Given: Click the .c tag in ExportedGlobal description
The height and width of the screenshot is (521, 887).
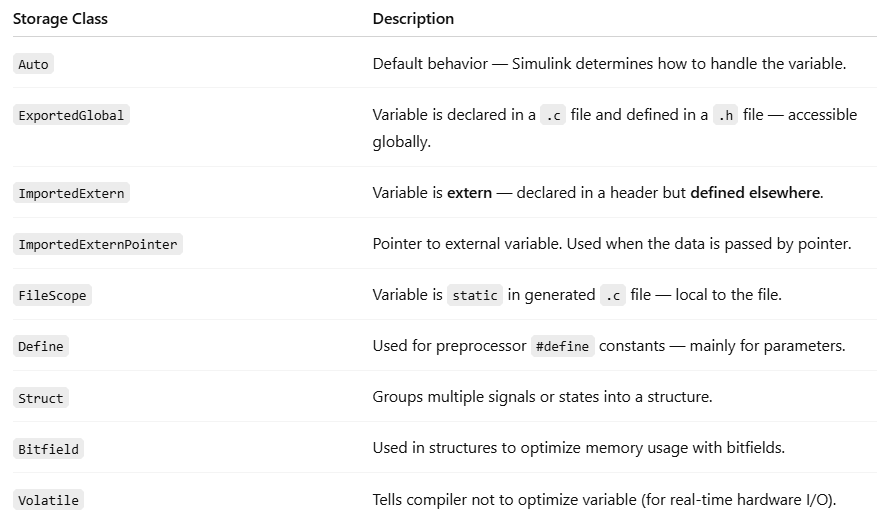Looking at the screenshot, I should (x=552, y=115).
